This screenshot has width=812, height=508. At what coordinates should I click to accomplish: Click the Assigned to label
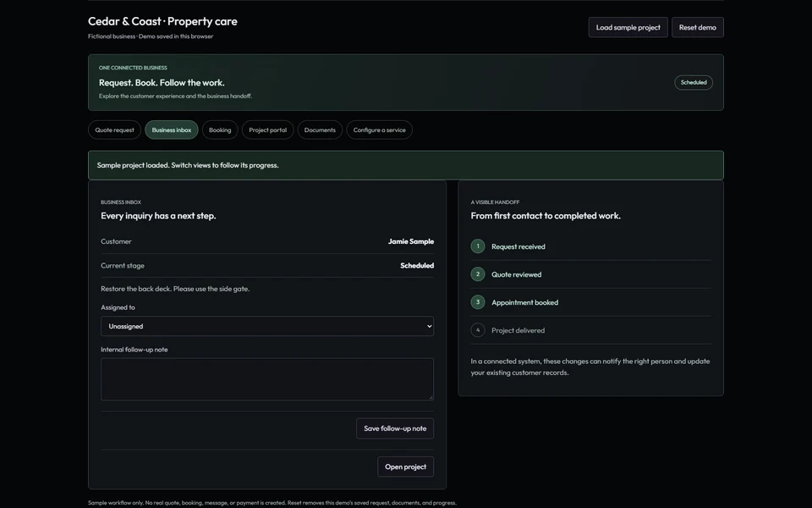coord(118,307)
